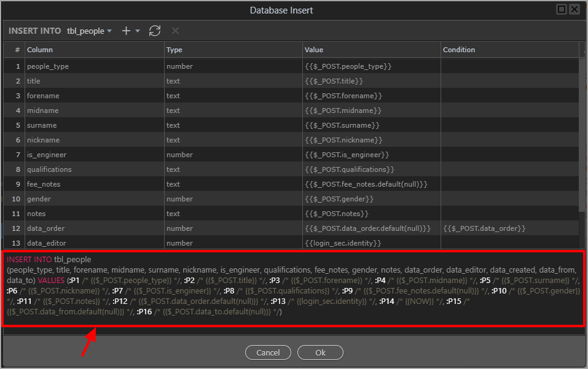Edit the value for the forename row
The image size is (588, 369).
pyautogui.click(x=343, y=96)
